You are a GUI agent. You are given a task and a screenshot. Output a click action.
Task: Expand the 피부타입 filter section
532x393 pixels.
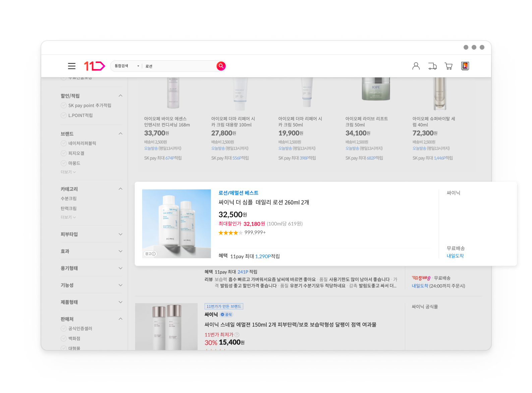pos(120,234)
